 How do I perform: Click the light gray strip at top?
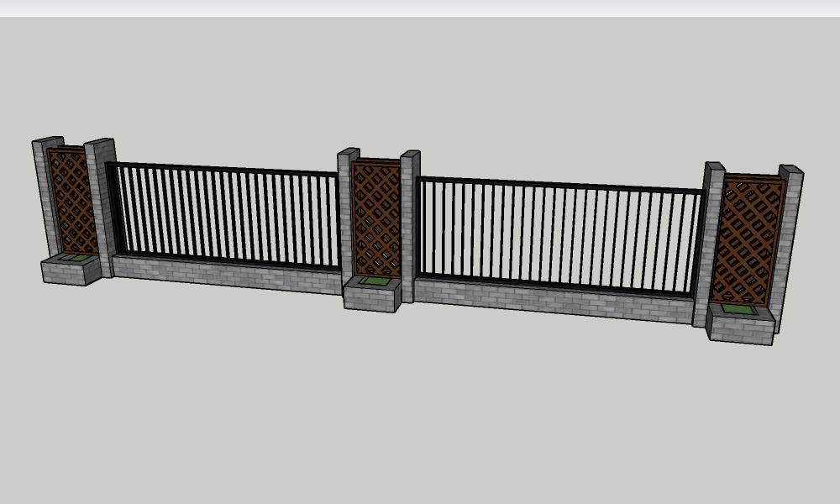(x=420, y=8)
